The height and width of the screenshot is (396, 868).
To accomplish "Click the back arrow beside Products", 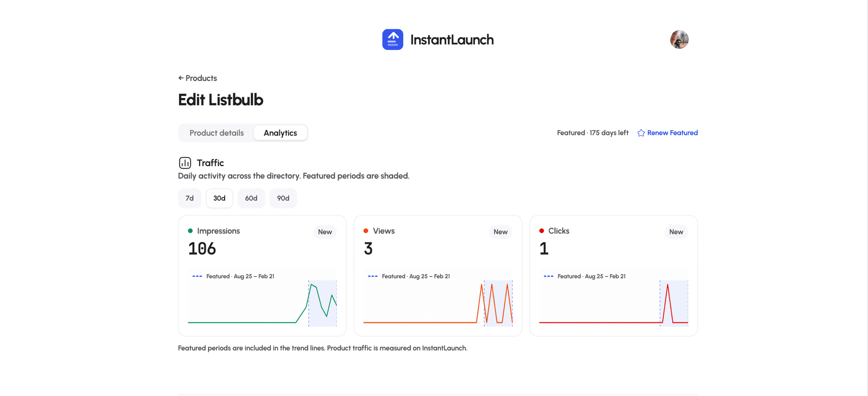I will [x=181, y=78].
